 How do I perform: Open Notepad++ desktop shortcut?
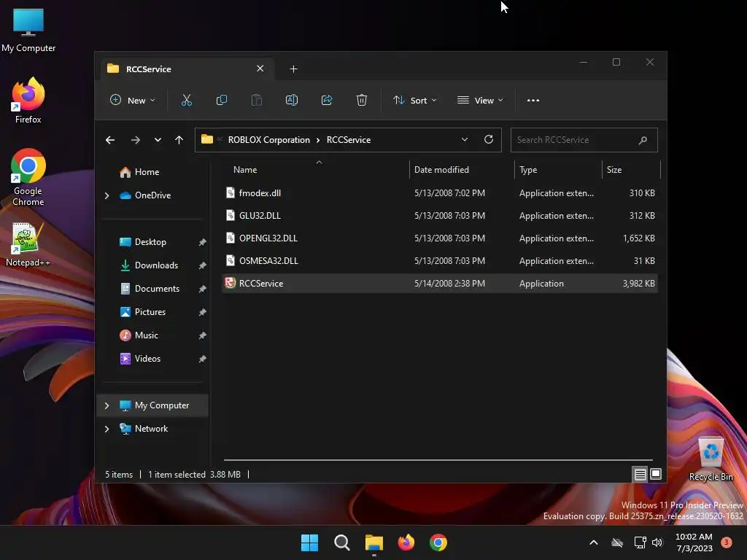[28, 245]
